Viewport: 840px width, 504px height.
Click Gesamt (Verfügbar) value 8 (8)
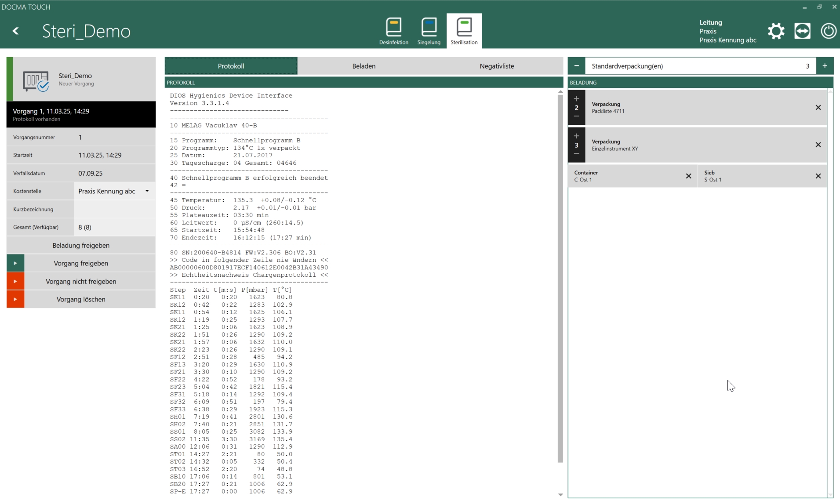85,227
